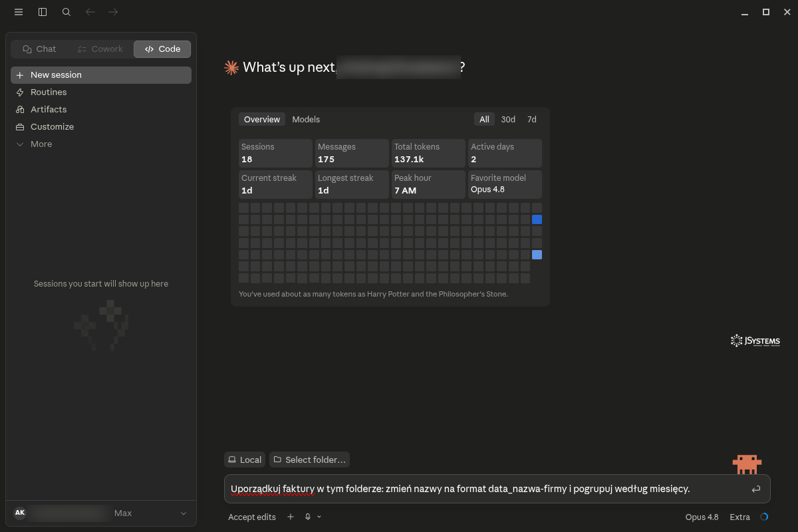Select the All time range
Image resolution: width=798 pixels, height=532 pixels.
point(484,119)
